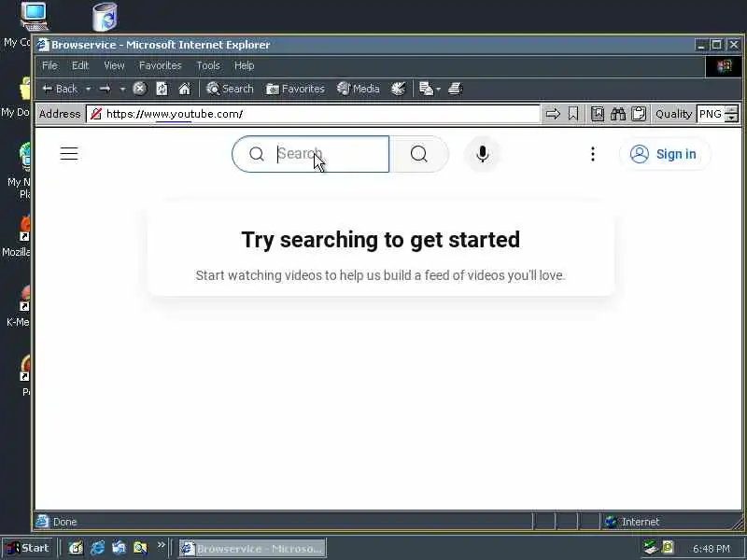The width and height of the screenshot is (747, 560).
Task: Open the YouTube hamburger guide menu
Action: 69,154
